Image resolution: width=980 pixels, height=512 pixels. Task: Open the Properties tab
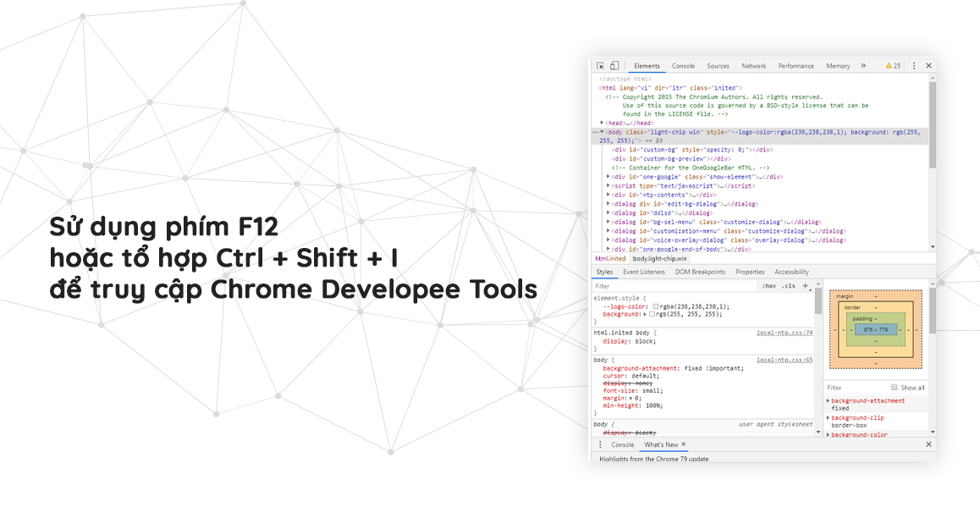750,272
